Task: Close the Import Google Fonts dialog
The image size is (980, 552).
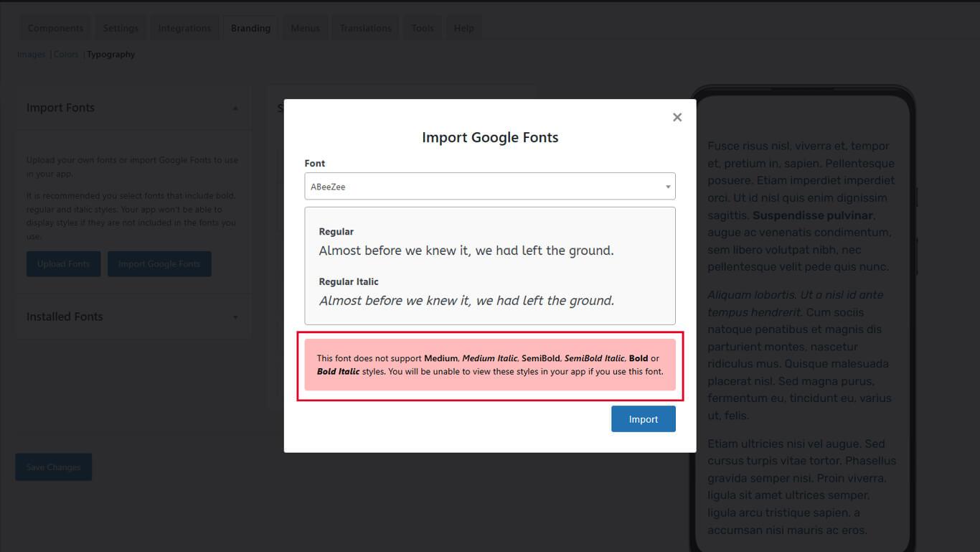Action: (677, 117)
